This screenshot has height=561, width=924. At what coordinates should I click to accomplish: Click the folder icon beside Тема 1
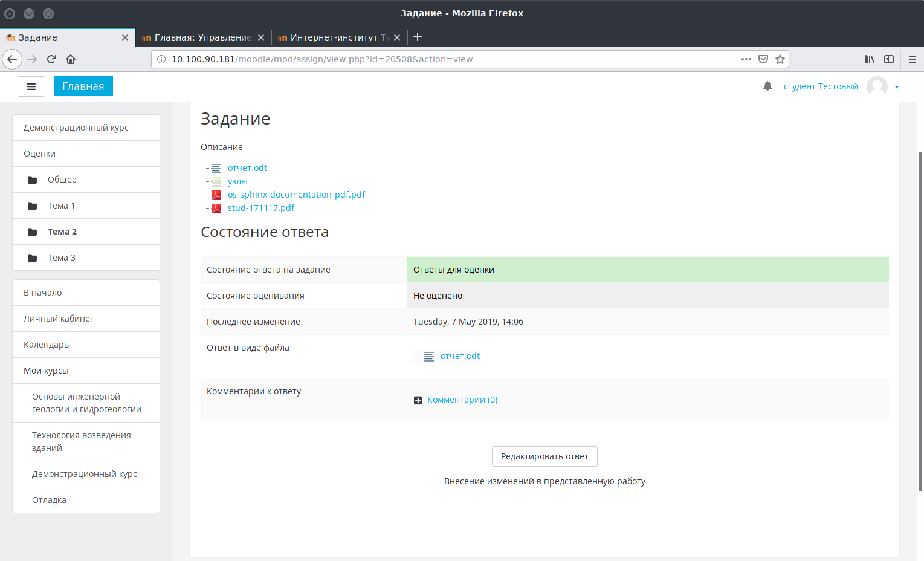click(33, 206)
